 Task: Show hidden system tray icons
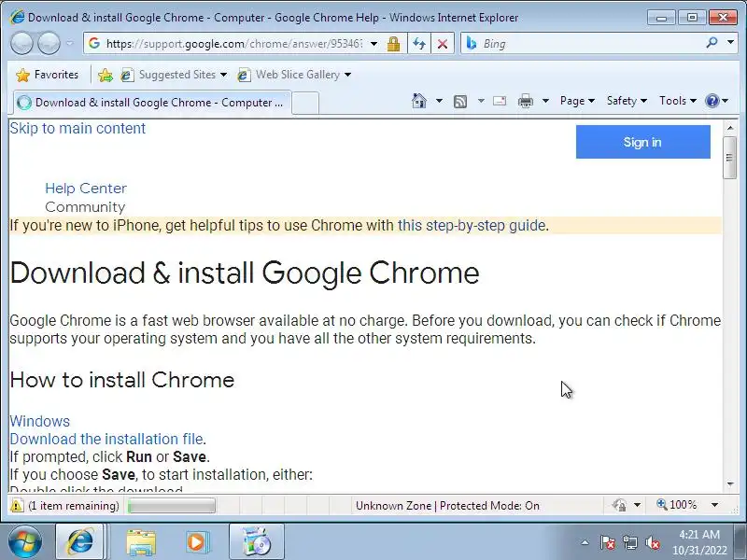coord(585,542)
